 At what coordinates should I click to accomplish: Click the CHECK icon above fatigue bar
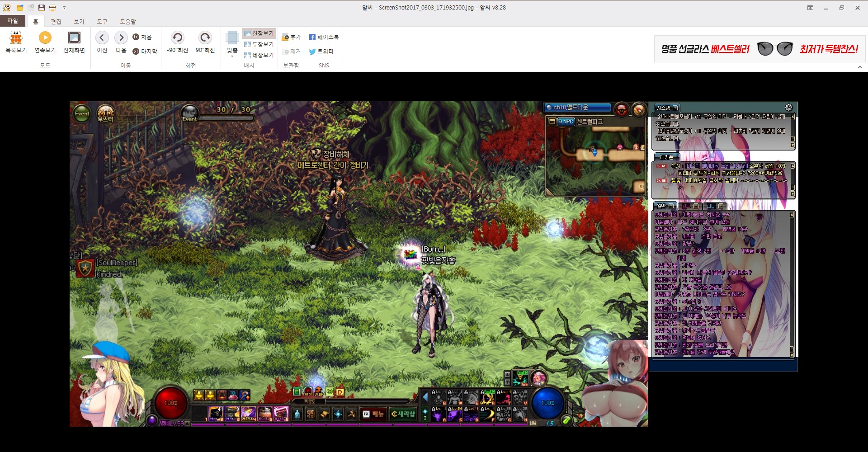308,391
